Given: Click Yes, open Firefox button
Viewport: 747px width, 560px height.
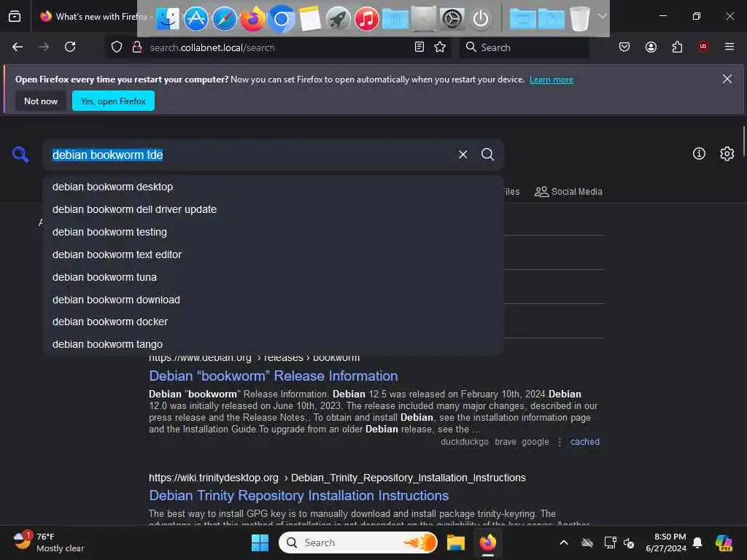Looking at the screenshot, I should tap(113, 101).
